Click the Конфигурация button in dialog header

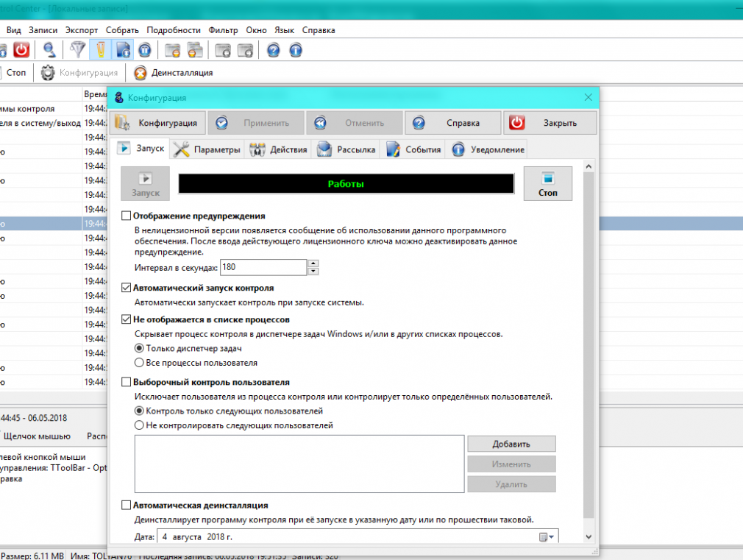click(159, 123)
